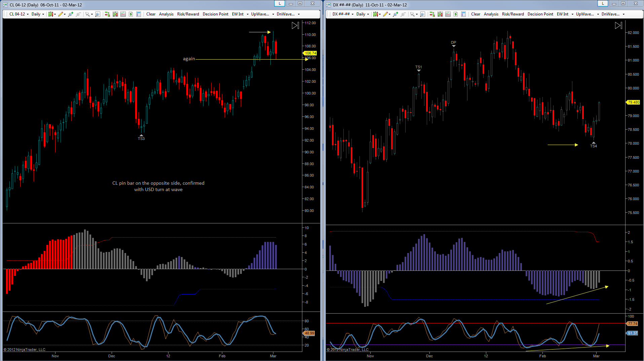Open Chart Trader icon in DX window
644x361 pixels.
pos(432,14)
